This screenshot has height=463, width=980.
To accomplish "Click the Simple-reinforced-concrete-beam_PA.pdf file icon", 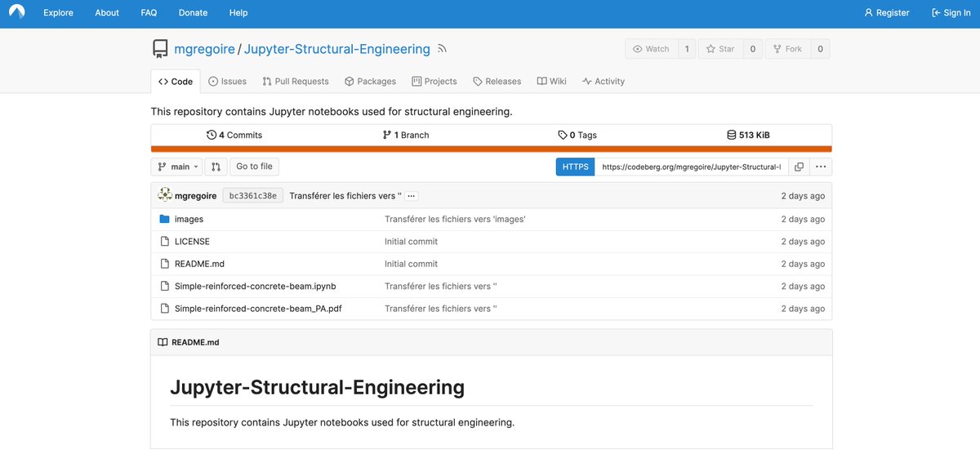I will pos(164,309).
